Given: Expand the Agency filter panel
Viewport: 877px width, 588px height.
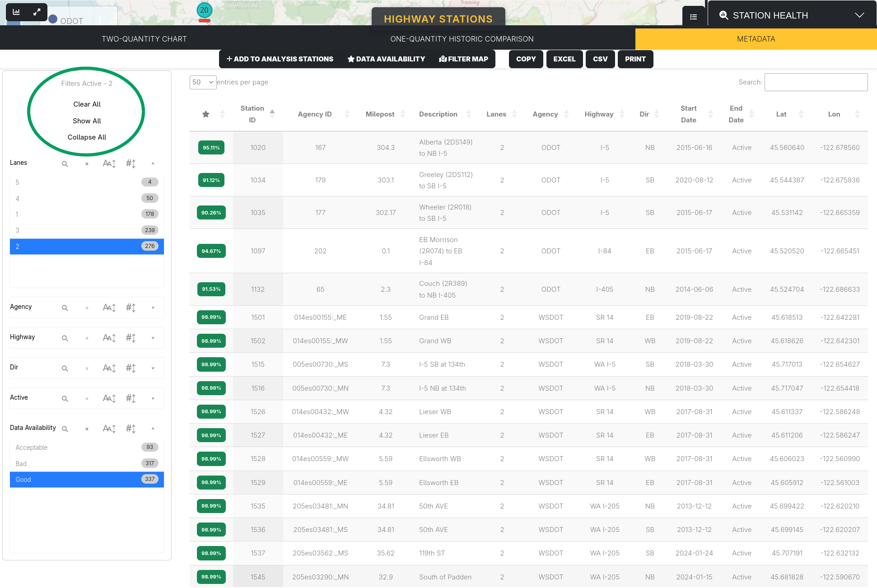Looking at the screenshot, I should (x=153, y=308).
